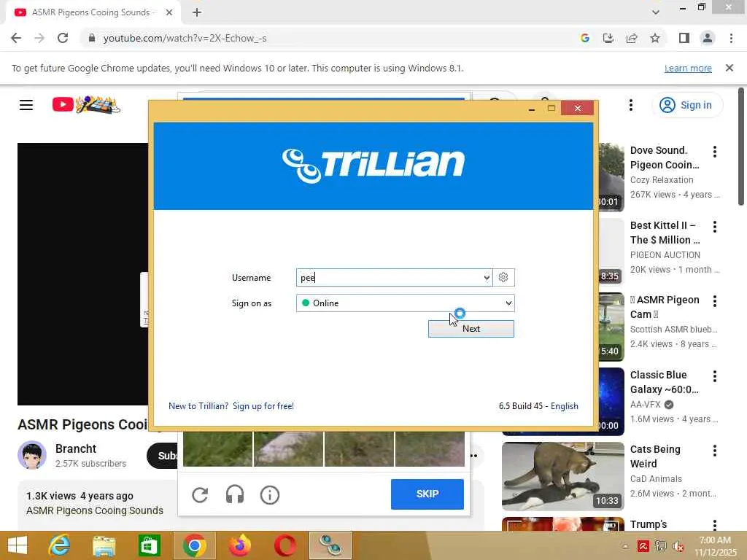Open Brancht channel avatar
747x560 pixels.
(x=32, y=455)
